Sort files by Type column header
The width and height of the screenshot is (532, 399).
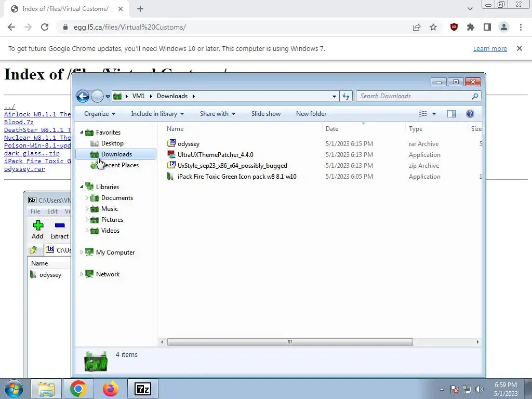pyautogui.click(x=416, y=129)
